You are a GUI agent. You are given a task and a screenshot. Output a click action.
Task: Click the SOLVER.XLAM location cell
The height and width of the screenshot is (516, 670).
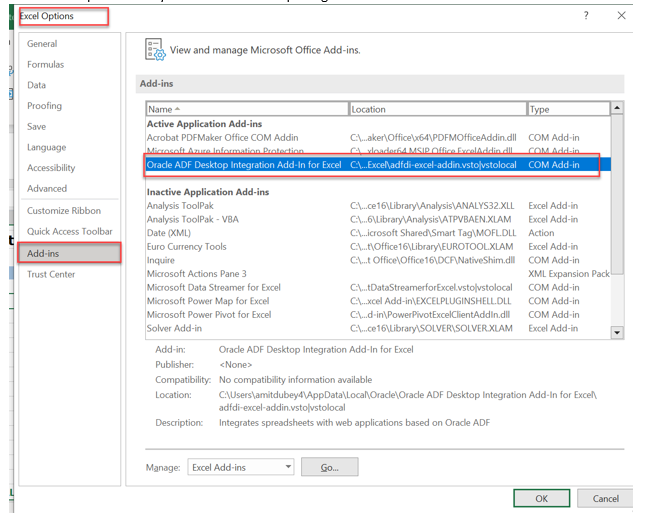[x=431, y=328]
